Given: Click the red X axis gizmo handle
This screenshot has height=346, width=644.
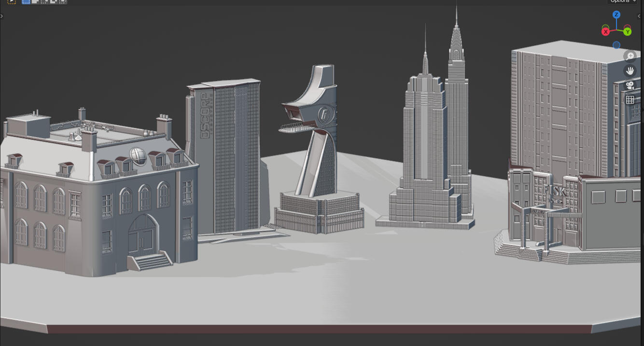Looking at the screenshot, I should tap(605, 32).
